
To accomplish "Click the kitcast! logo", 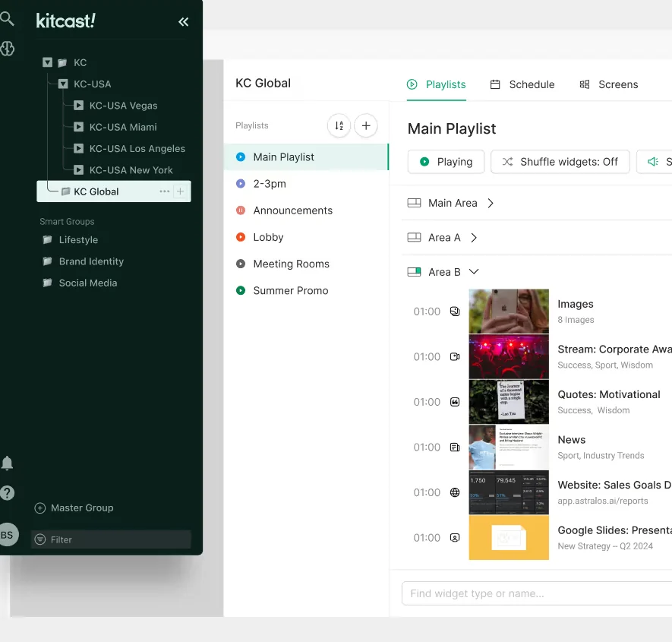I will click(65, 21).
